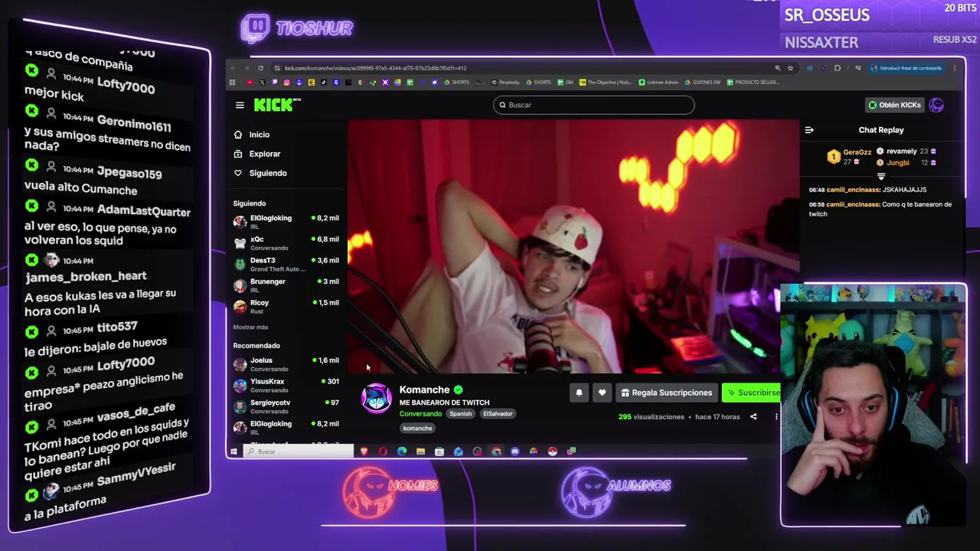
Task: Click camili_encinaass username at 06:56
Action: (x=853, y=204)
